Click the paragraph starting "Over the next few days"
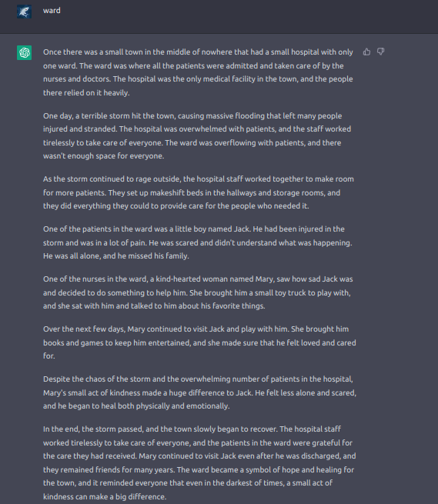 pos(199,342)
